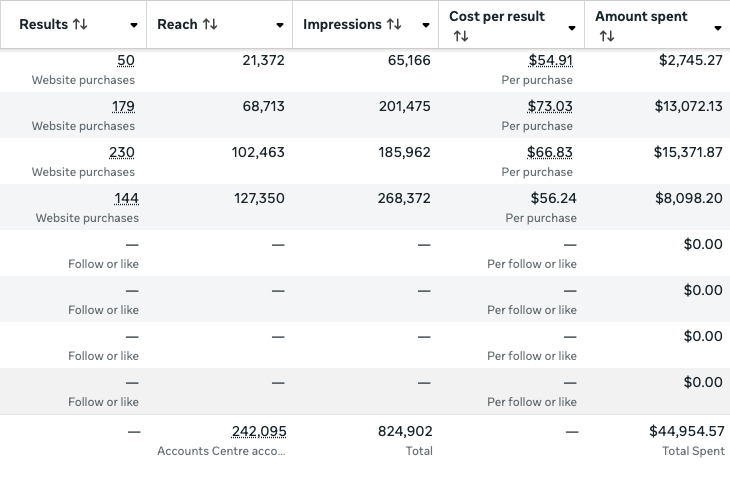Select the $44,954.57 total spent value
The width and height of the screenshot is (730, 480).
tap(687, 432)
